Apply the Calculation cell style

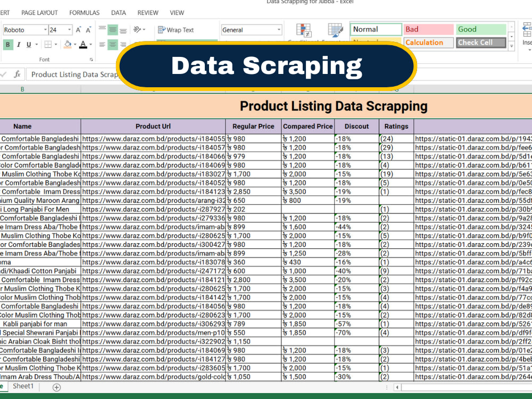pos(428,43)
